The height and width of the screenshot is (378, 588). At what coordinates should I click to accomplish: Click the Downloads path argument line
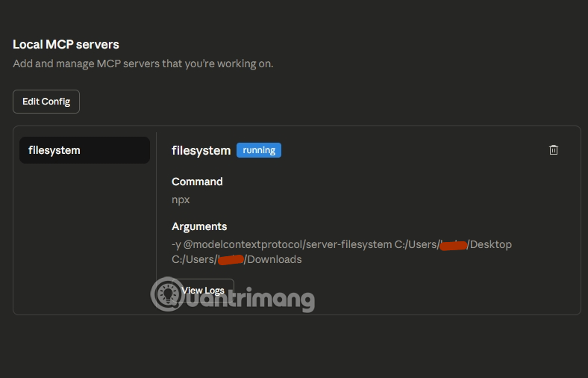pyautogui.click(x=237, y=259)
